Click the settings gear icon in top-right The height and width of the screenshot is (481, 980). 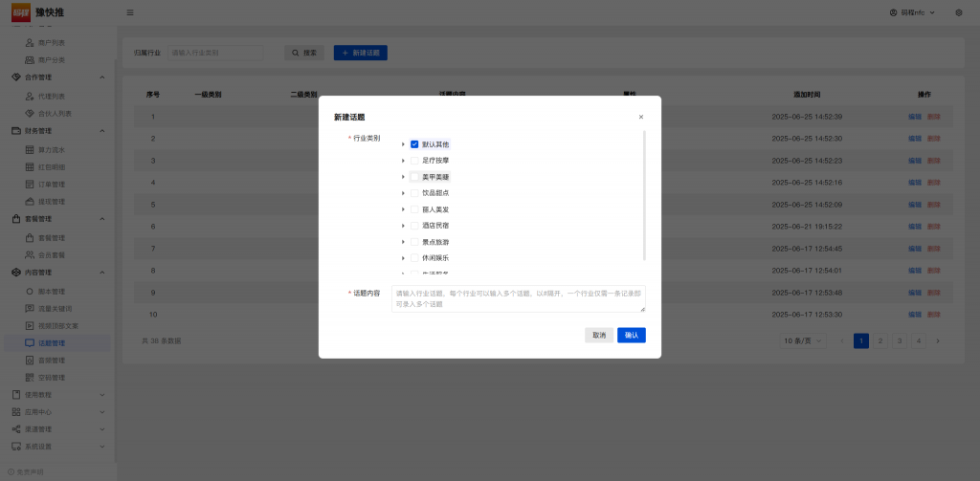pos(959,12)
